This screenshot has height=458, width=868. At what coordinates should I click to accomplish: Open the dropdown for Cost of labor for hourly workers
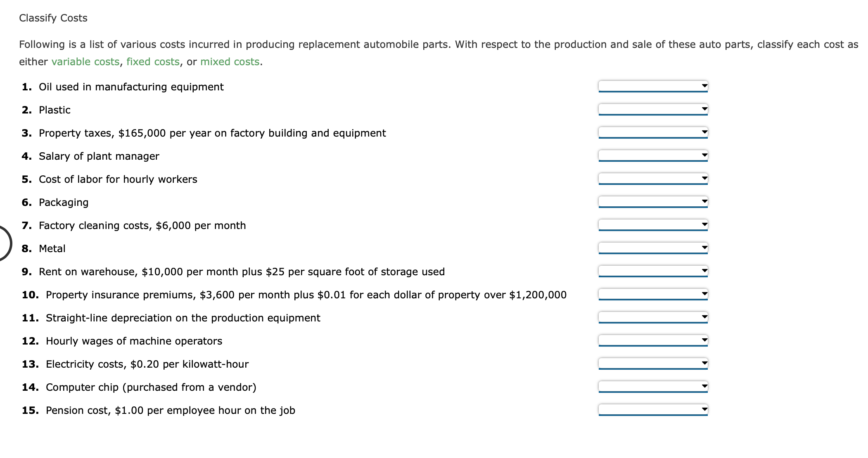(652, 179)
